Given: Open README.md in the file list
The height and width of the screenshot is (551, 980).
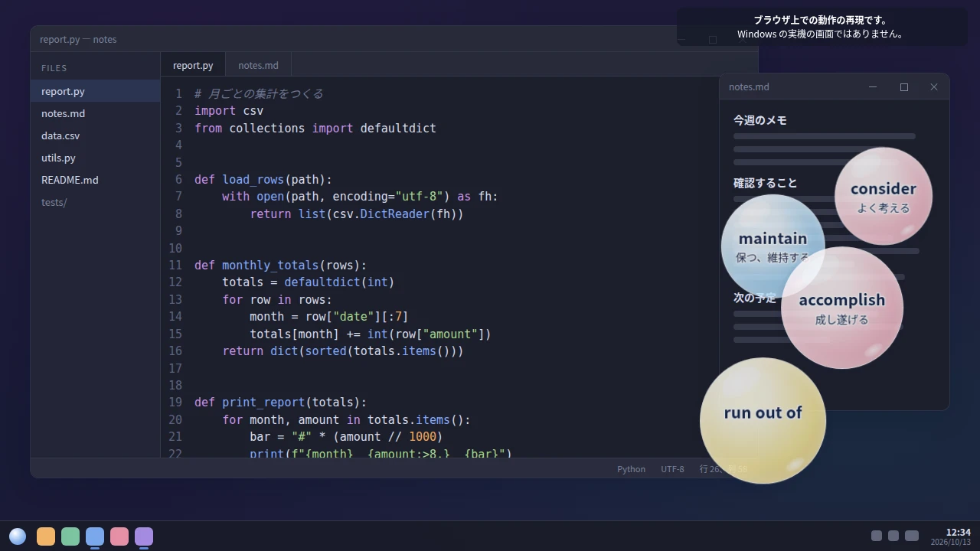Looking at the screenshot, I should 95,180.
